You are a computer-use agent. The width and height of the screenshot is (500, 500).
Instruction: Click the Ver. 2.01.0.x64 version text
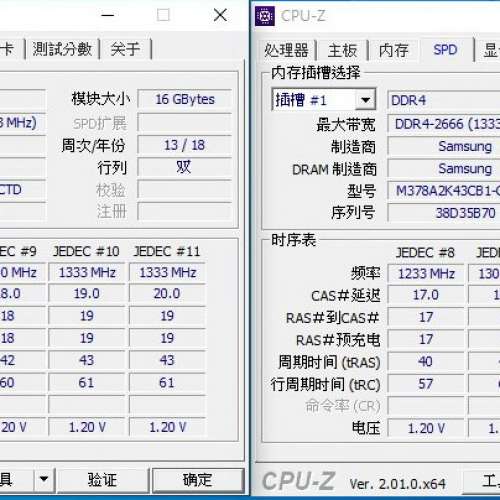(397, 484)
